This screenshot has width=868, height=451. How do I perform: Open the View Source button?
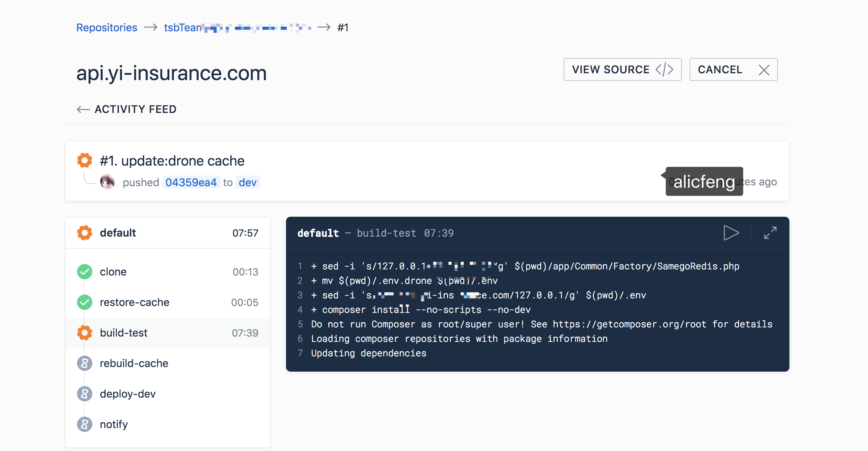[622, 69]
